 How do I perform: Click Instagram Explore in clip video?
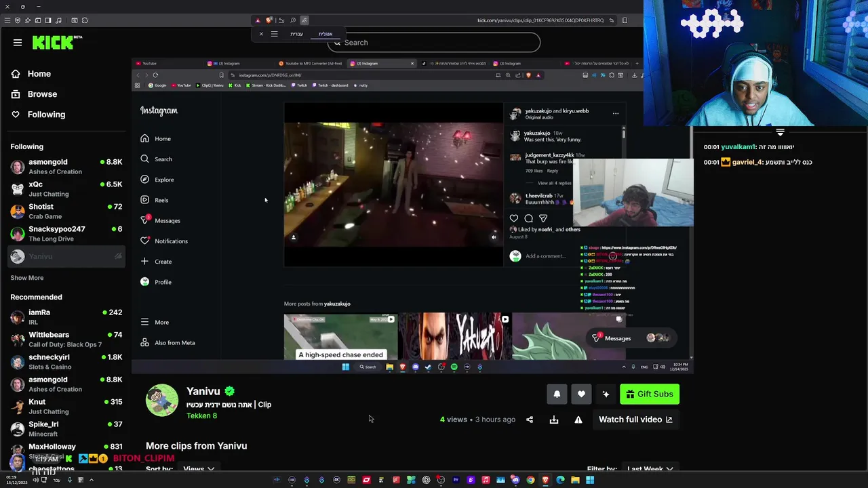point(157,180)
